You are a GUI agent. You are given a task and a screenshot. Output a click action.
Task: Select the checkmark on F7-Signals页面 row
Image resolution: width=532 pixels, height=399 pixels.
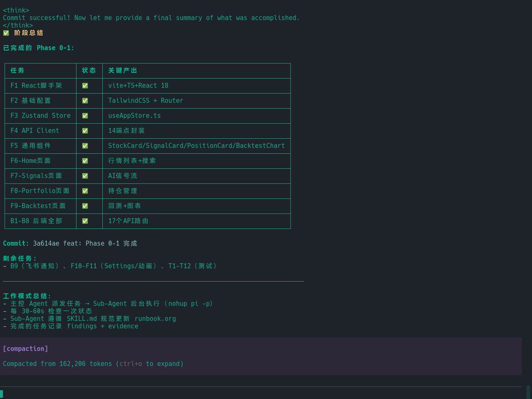point(85,176)
